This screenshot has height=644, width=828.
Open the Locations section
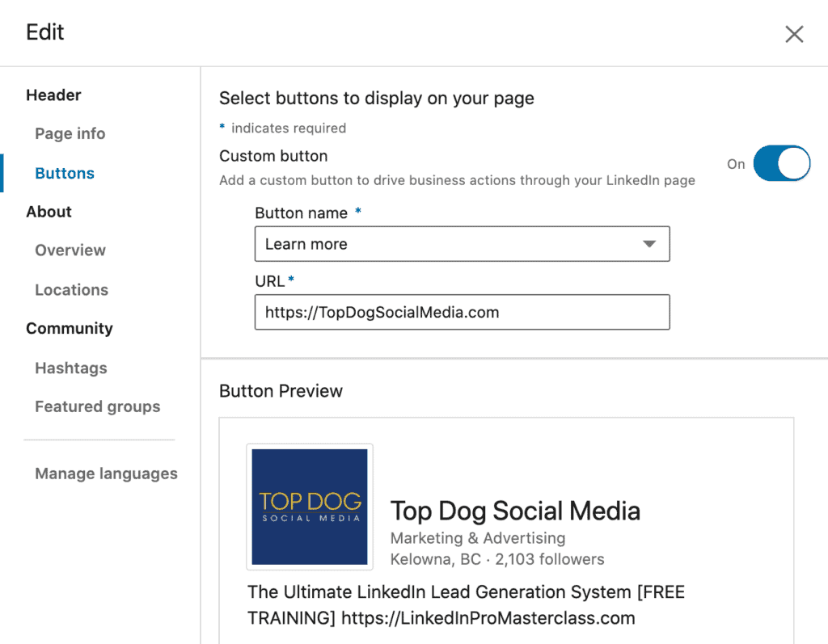point(71,290)
